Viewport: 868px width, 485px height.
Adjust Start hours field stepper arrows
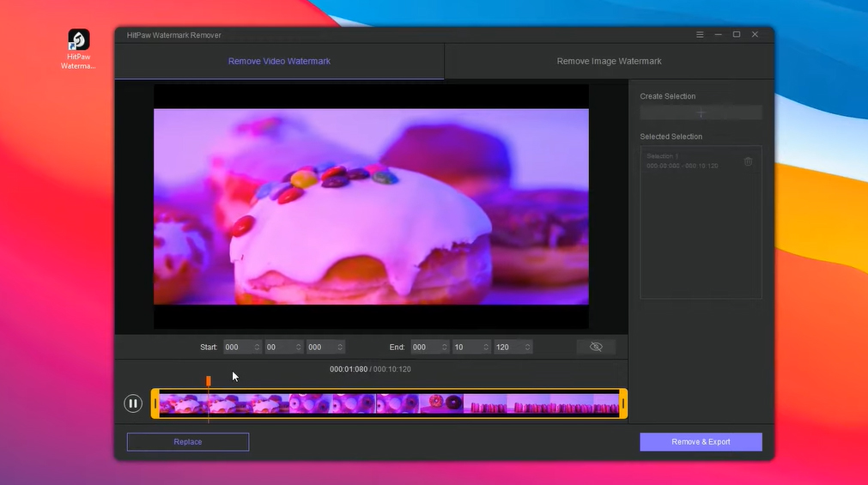[256, 347]
